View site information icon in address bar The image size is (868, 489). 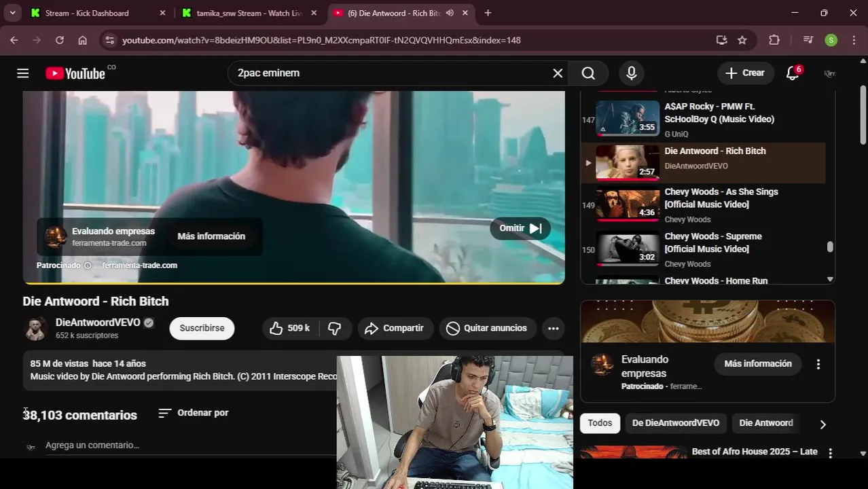tap(110, 40)
